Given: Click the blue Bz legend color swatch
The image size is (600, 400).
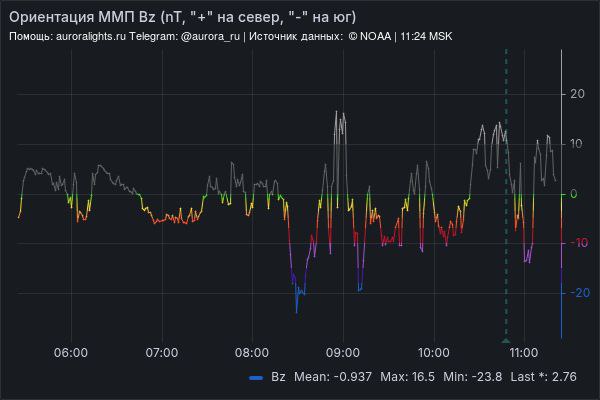Looking at the screenshot, I should tap(256, 377).
